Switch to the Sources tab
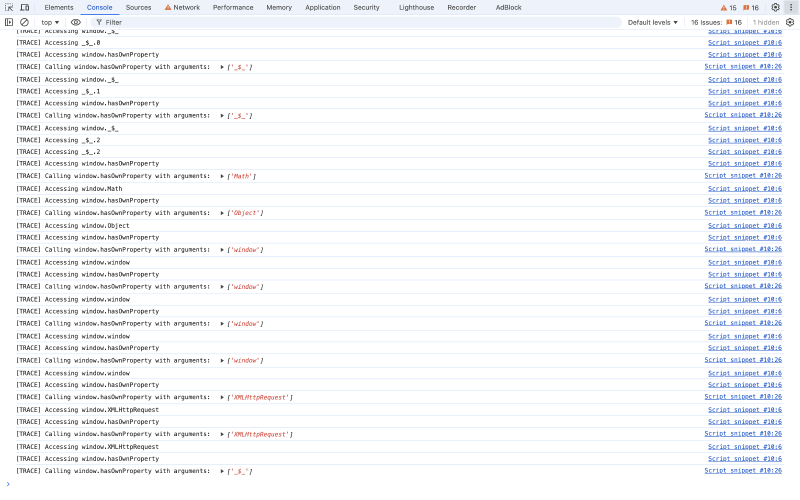 pos(138,7)
